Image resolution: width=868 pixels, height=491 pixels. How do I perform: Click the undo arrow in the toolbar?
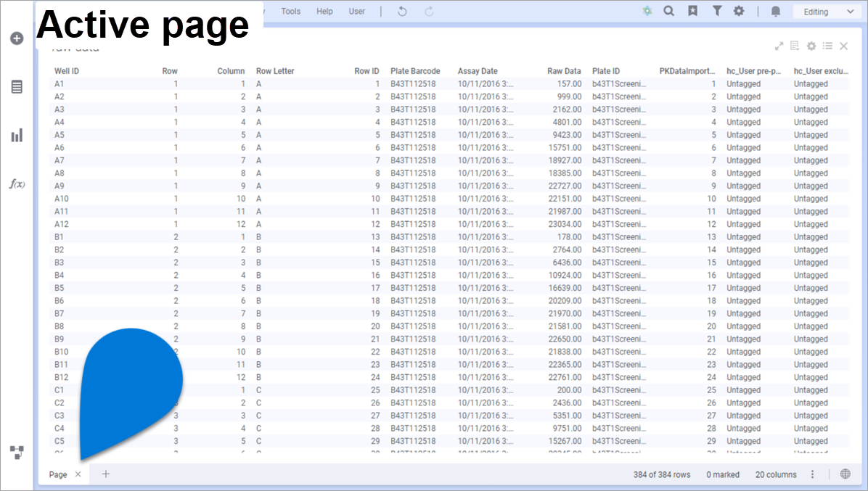click(403, 11)
